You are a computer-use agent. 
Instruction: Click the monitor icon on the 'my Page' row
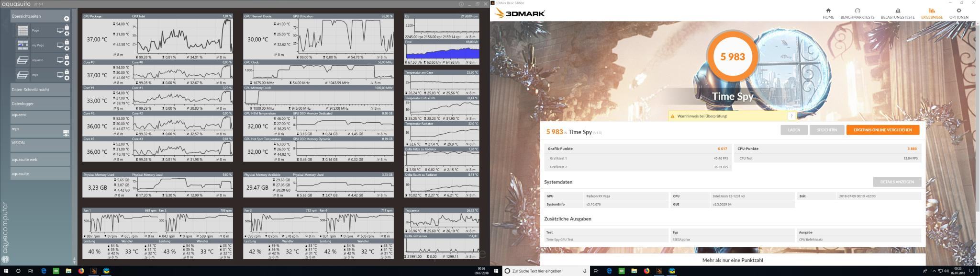coord(60,45)
